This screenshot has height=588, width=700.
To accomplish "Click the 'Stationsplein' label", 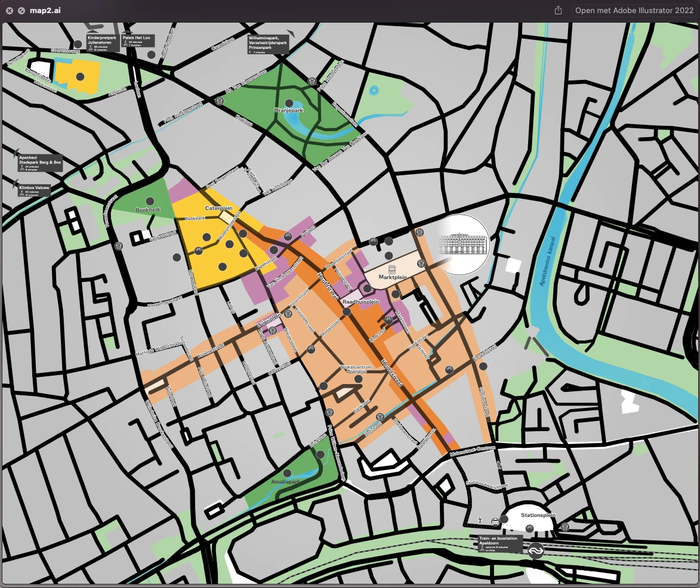I will click(538, 515).
